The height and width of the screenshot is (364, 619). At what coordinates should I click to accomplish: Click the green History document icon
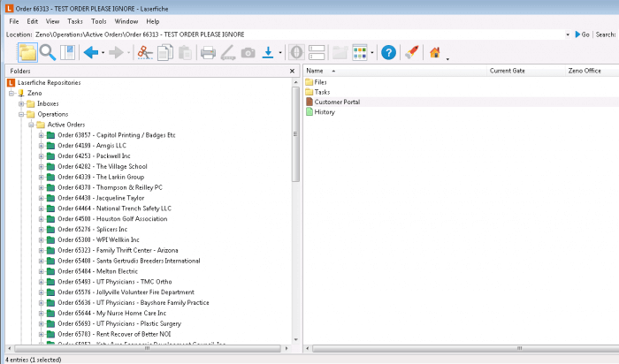point(309,112)
